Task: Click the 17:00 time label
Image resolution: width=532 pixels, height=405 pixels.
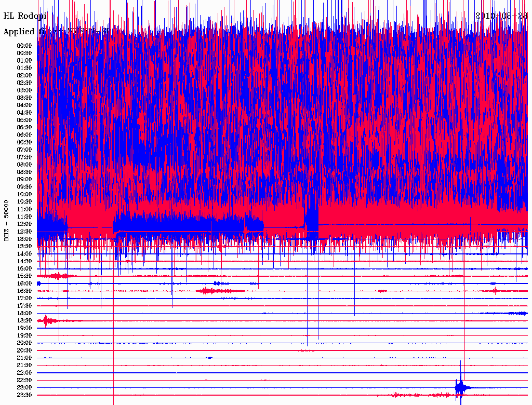Action: [24, 299]
